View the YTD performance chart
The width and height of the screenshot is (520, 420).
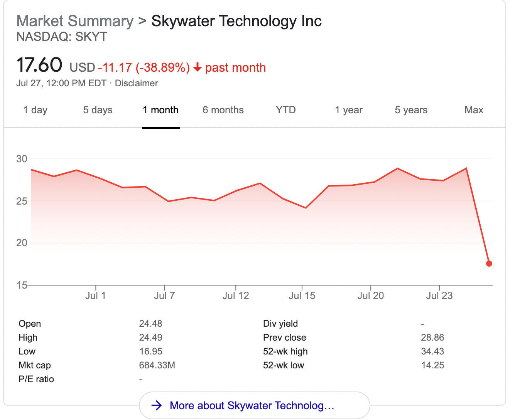pos(285,110)
